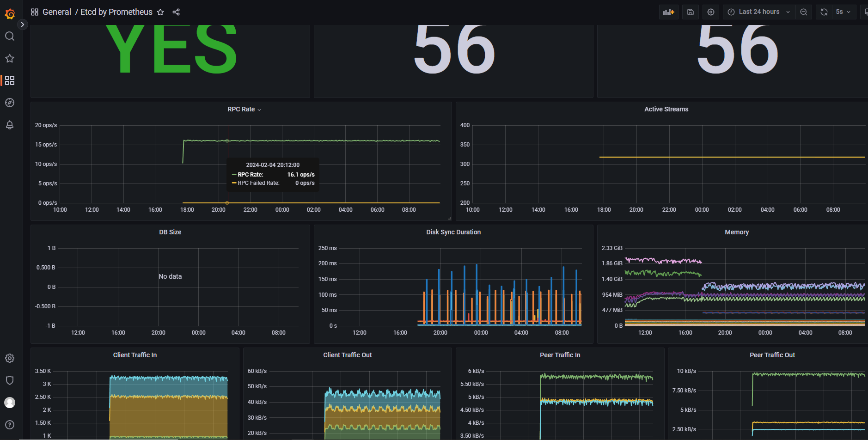Expand the sidebar with the arrow toggle
Viewport: 868px width, 440px height.
[x=22, y=24]
